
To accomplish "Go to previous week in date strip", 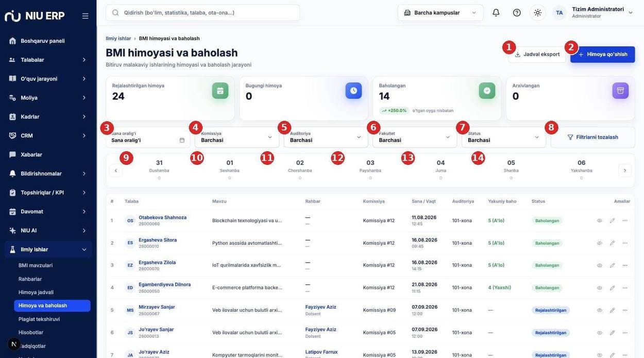I will 116,171.
